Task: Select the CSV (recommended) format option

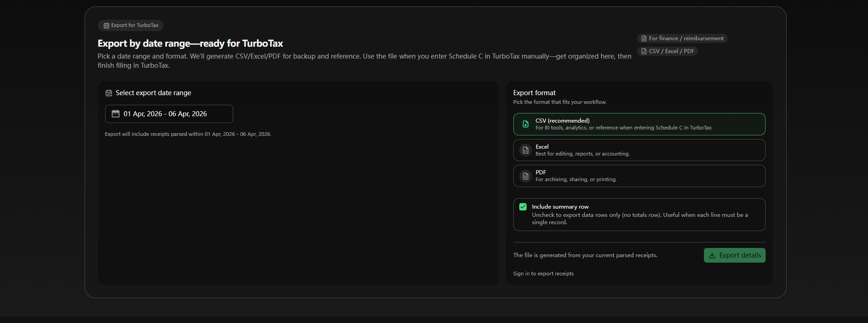Action: (x=639, y=124)
